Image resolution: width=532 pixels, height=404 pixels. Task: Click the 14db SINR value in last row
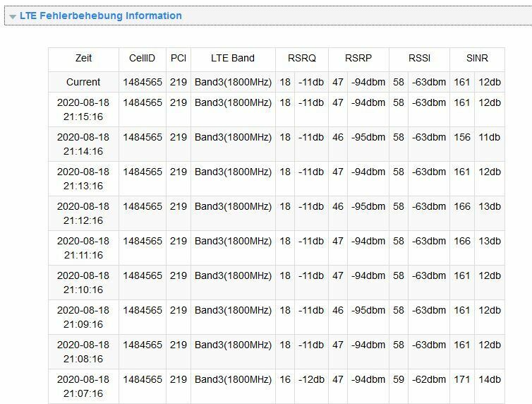pos(490,379)
